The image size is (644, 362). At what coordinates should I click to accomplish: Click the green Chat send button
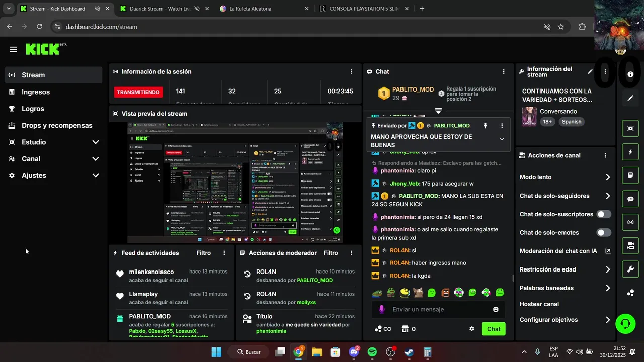click(x=494, y=329)
